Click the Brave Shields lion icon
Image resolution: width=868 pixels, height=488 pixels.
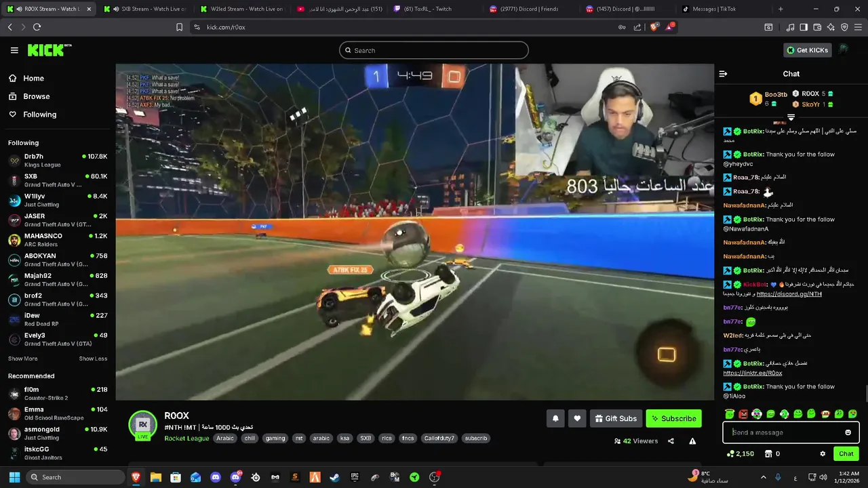point(654,27)
